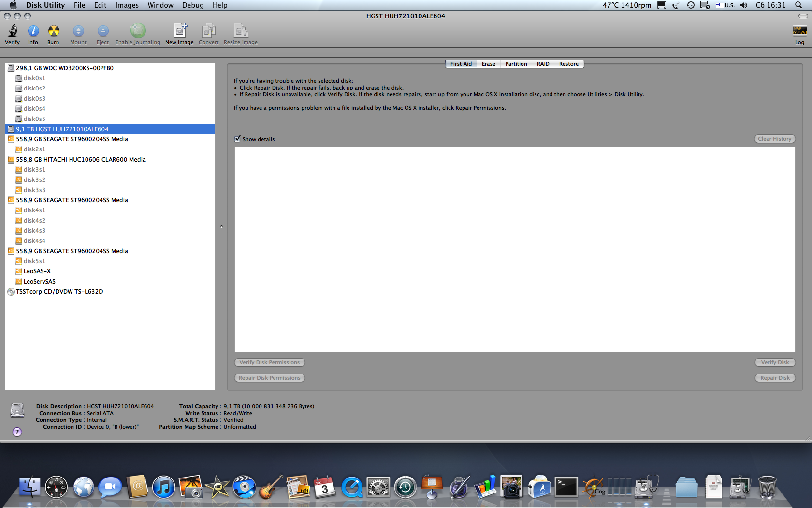Launch iTunes from the Dock
The height and width of the screenshot is (508, 812).
point(164,487)
